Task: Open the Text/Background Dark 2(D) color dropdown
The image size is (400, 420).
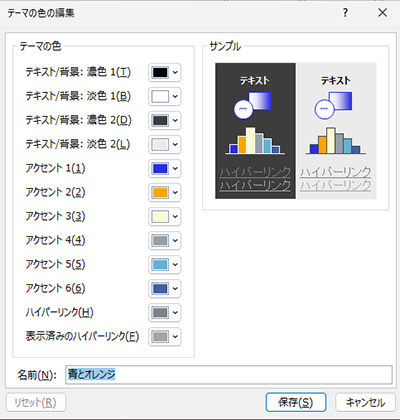Action: coord(165,120)
